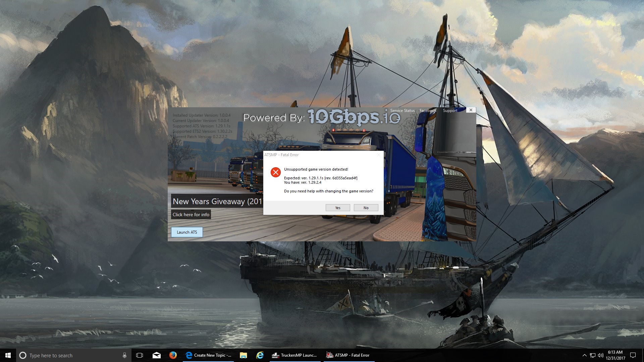Open the Mail app from taskbar
The width and height of the screenshot is (644, 362).
click(x=156, y=355)
